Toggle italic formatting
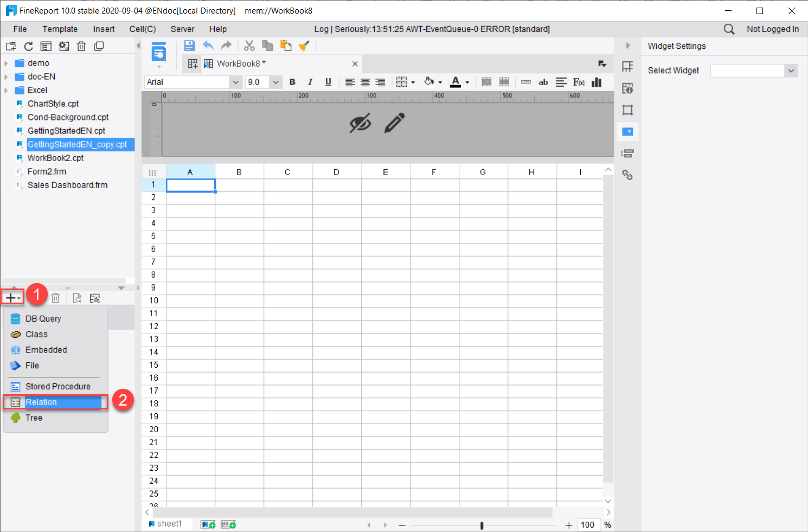 point(310,82)
